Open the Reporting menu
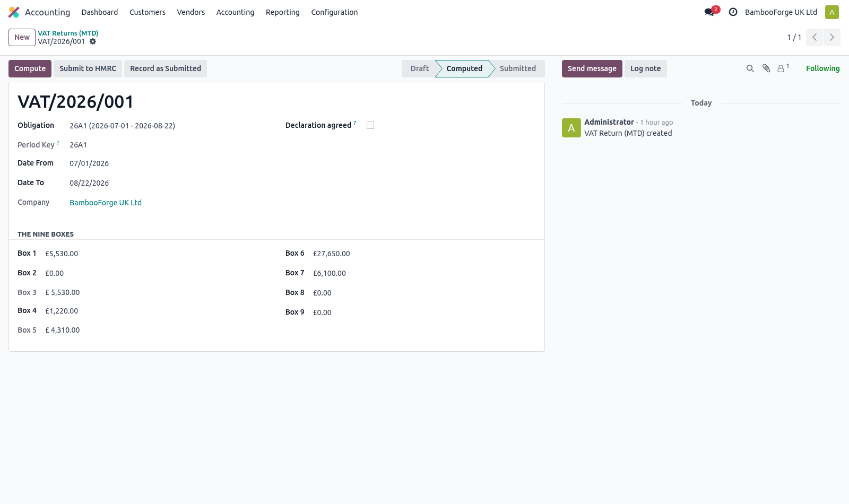The width and height of the screenshot is (849, 504). pos(283,12)
